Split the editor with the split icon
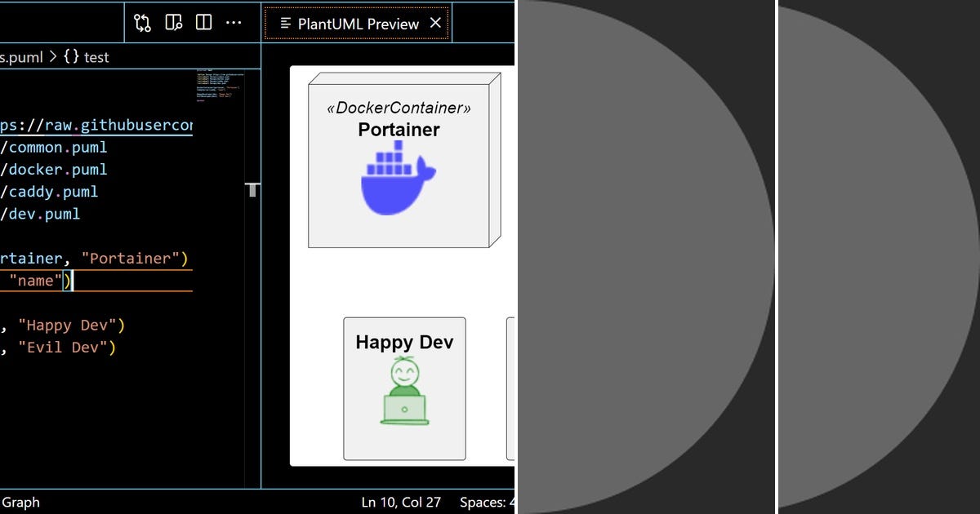980x514 pixels. (x=204, y=23)
